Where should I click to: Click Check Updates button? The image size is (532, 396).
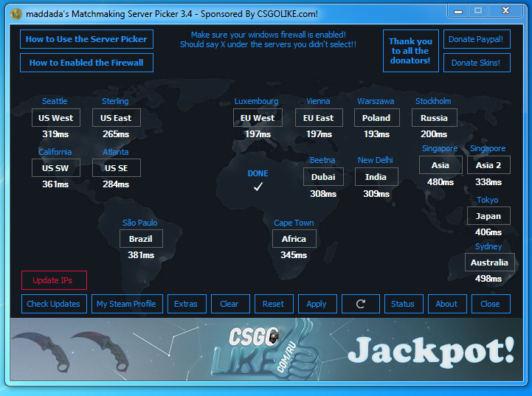(x=54, y=304)
